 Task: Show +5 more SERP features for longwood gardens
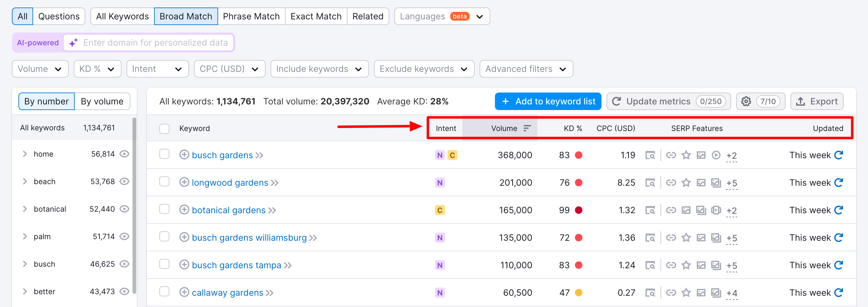(731, 183)
